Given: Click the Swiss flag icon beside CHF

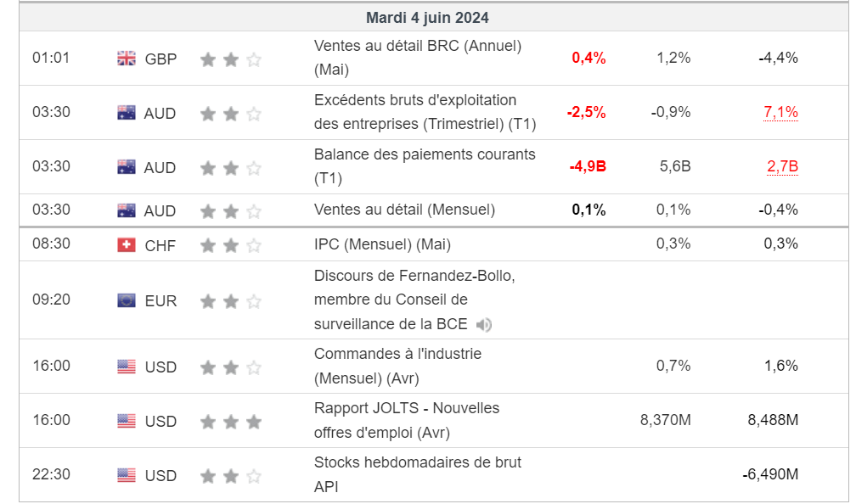Looking at the screenshot, I should coord(126,245).
